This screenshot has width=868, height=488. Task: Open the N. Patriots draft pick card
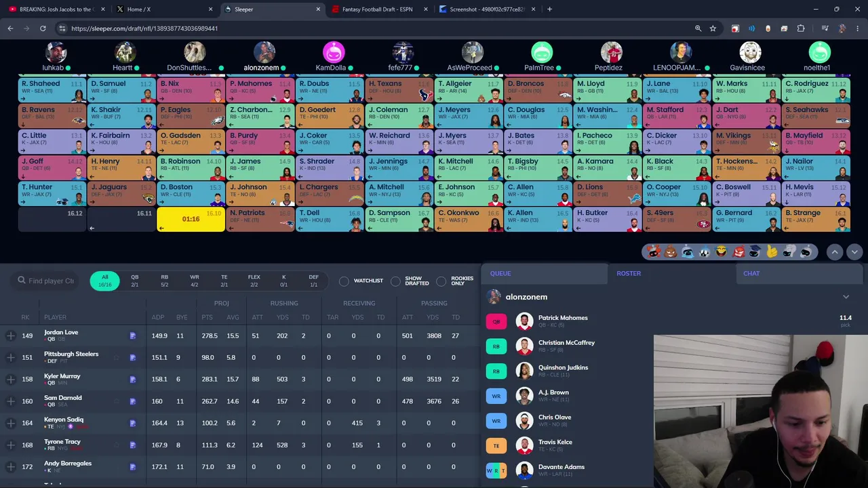pos(260,219)
